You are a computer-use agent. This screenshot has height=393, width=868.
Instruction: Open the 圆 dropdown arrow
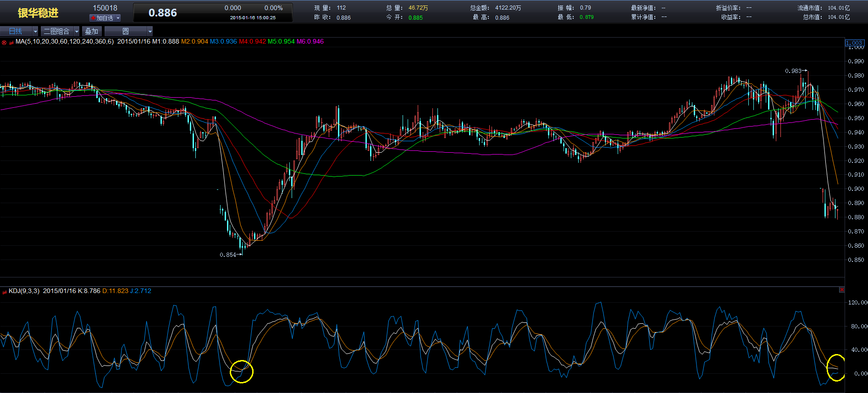pyautogui.click(x=149, y=31)
